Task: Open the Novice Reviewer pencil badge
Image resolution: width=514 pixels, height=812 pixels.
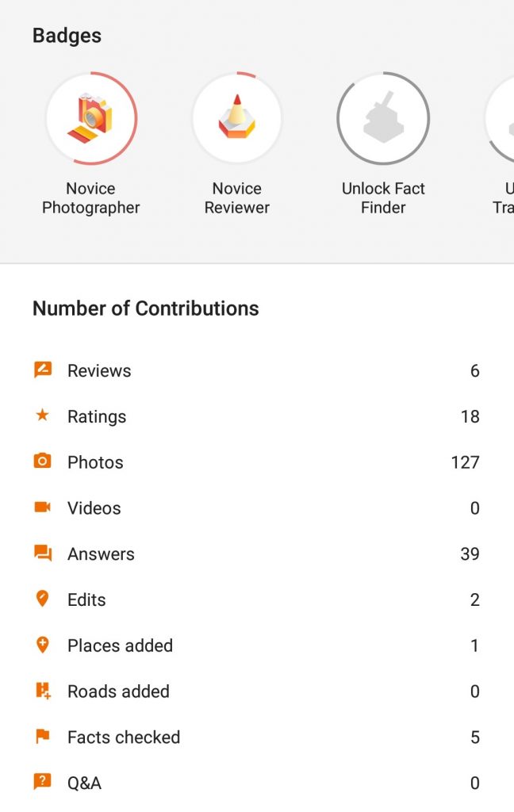Action: [x=237, y=119]
